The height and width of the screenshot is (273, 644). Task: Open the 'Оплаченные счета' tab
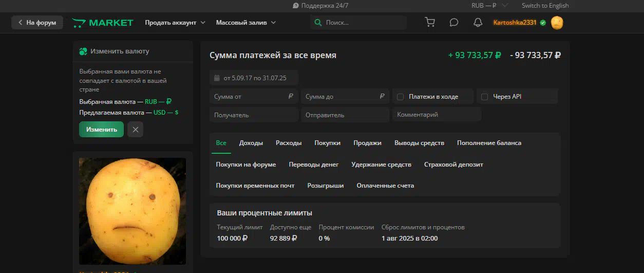pyautogui.click(x=385, y=186)
